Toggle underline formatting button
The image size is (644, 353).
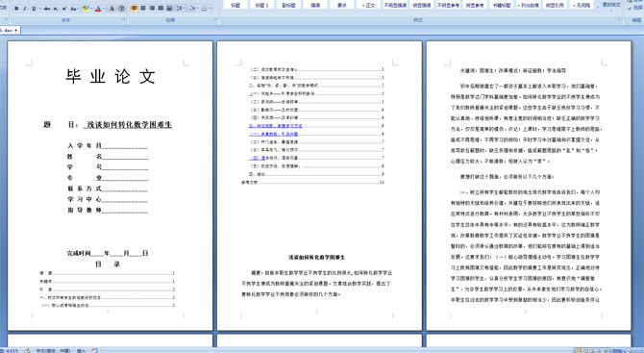click(x=34, y=9)
